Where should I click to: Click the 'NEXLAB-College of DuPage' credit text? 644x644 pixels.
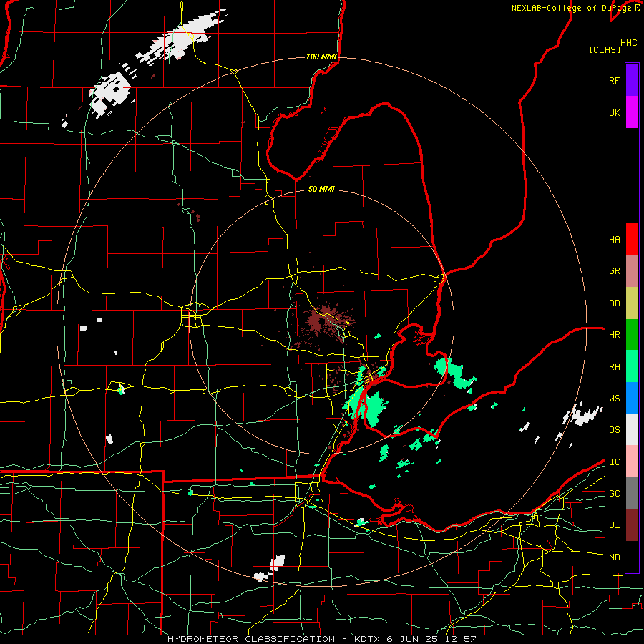point(571,8)
